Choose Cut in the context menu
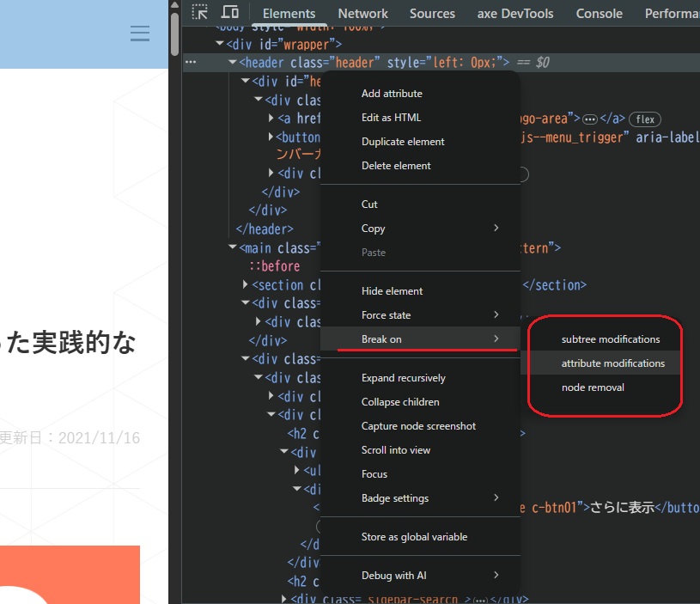Viewport: 700px width, 604px height. tap(420, 204)
